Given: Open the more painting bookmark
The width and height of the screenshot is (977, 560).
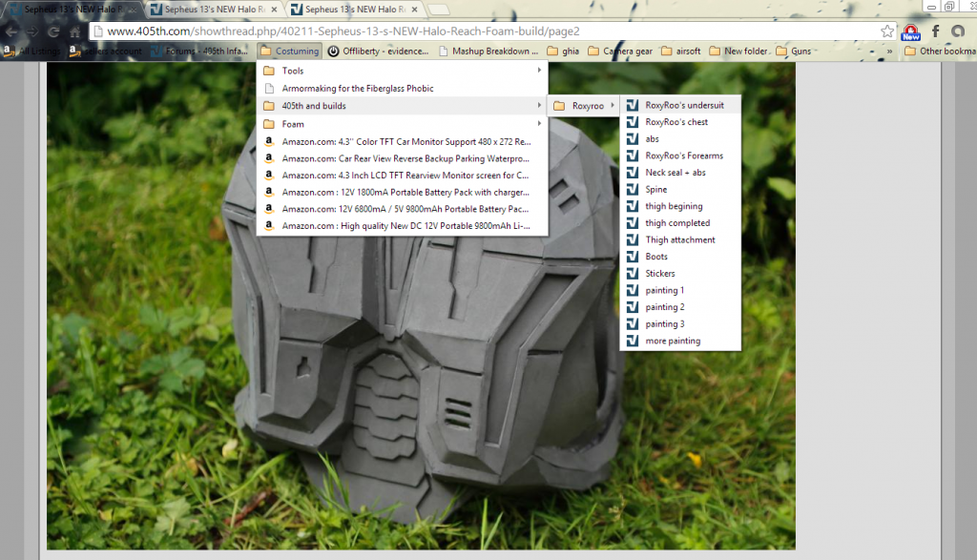Looking at the screenshot, I should [680, 341].
